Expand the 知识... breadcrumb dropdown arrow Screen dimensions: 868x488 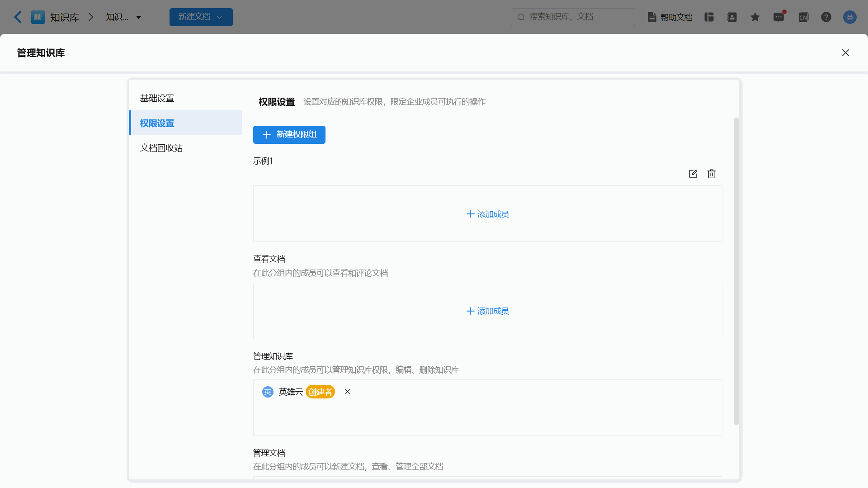[139, 18]
